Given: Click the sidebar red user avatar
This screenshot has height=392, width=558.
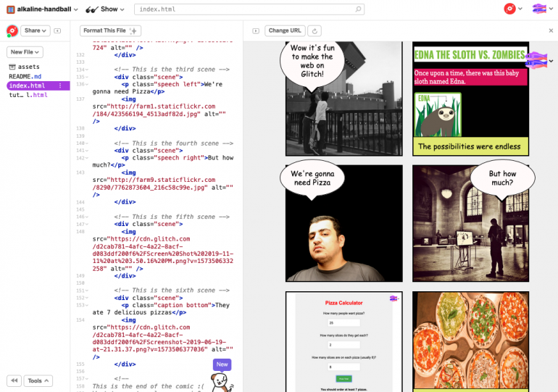Looking at the screenshot, I should 12,31.
